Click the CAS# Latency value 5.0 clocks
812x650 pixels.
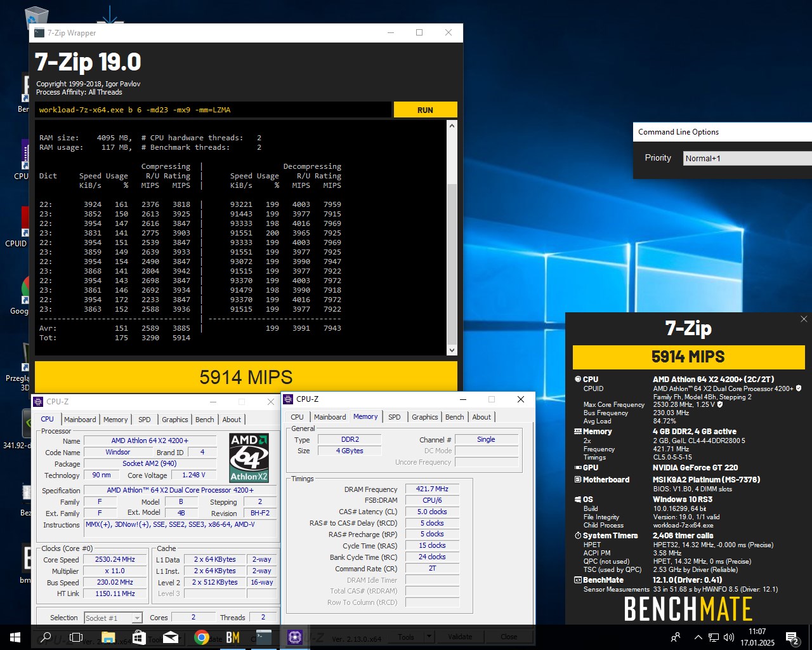[x=432, y=512]
